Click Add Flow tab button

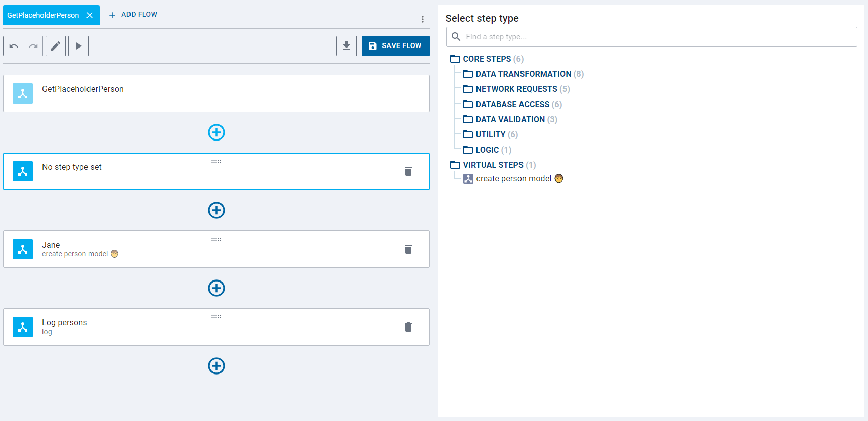[133, 15]
